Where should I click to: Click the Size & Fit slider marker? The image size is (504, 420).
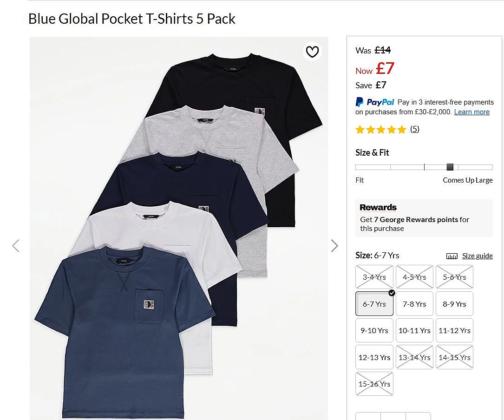point(450,167)
